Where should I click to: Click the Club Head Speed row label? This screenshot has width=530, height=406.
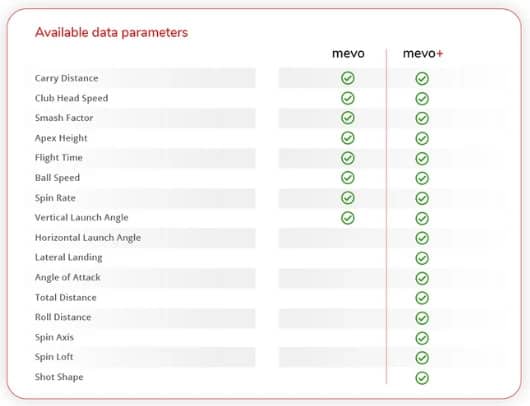click(x=72, y=98)
